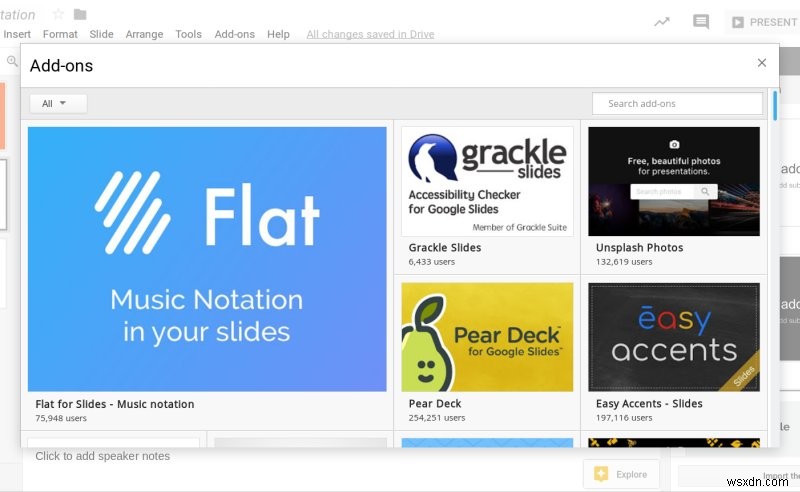Click the zoom magnifier icon in the toolbar
This screenshot has height=492, width=800.
point(12,61)
